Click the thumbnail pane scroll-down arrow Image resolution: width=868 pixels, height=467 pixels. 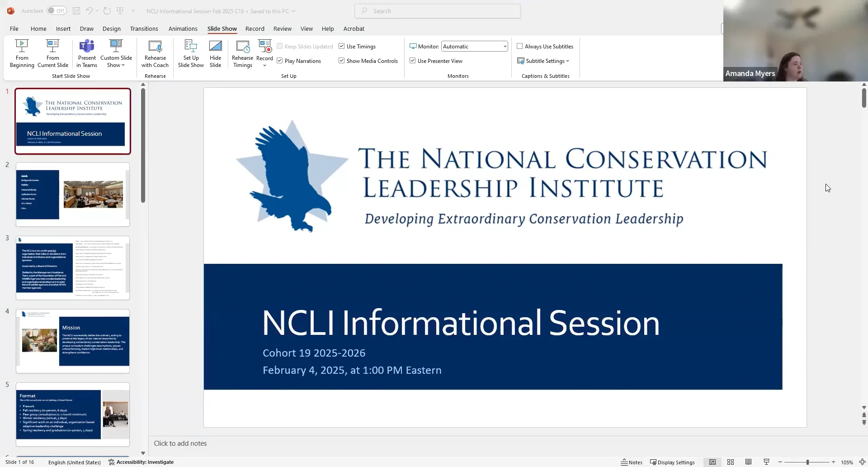[143, 453]
